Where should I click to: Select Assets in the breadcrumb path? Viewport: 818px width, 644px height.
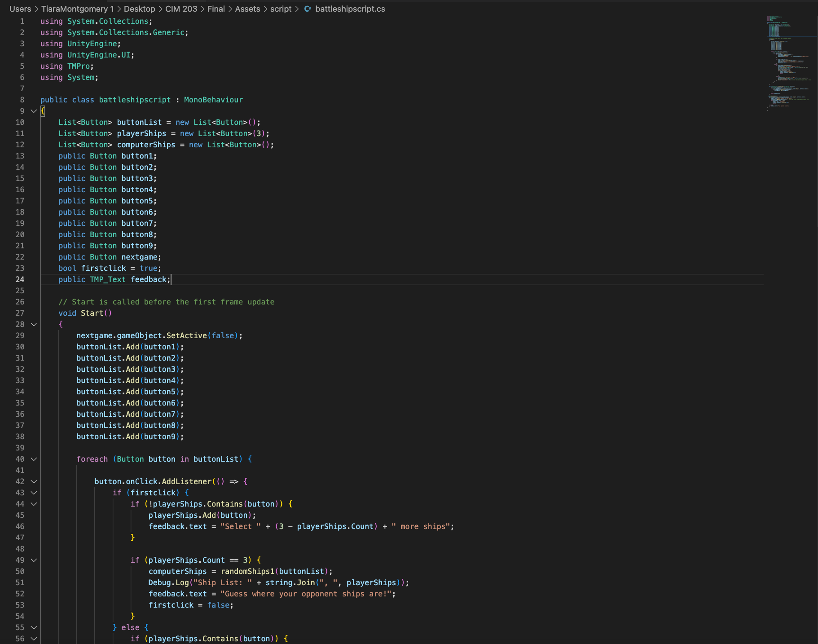coord(247,9)
